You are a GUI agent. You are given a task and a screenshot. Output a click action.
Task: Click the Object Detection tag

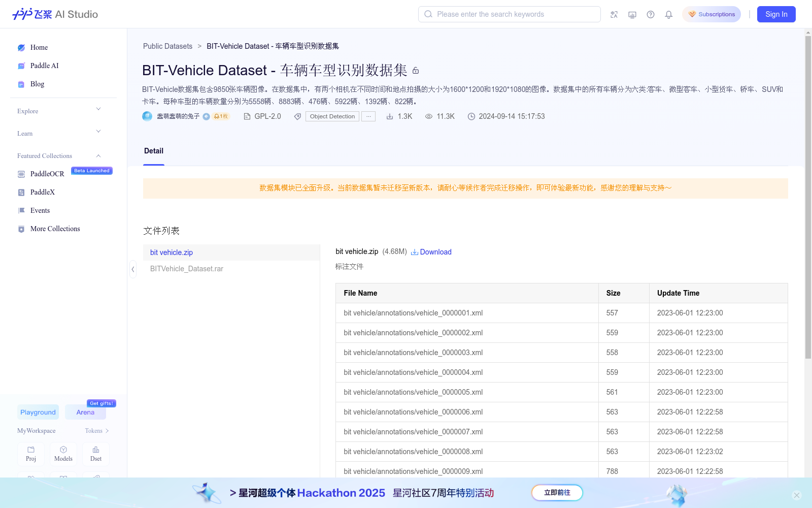coord(332,116)
